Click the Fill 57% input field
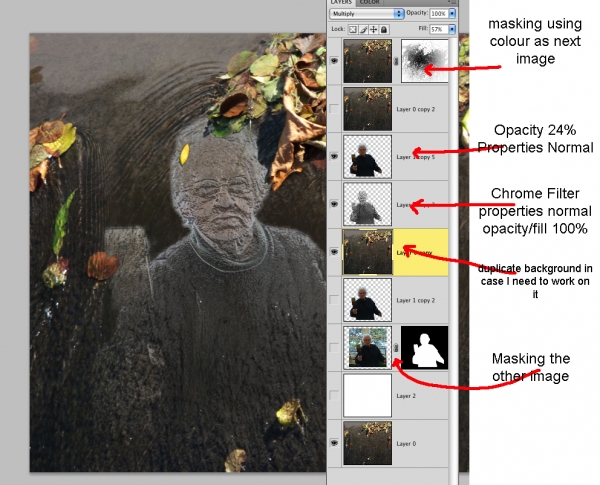 pyautogui.click(x=439, y=29)
